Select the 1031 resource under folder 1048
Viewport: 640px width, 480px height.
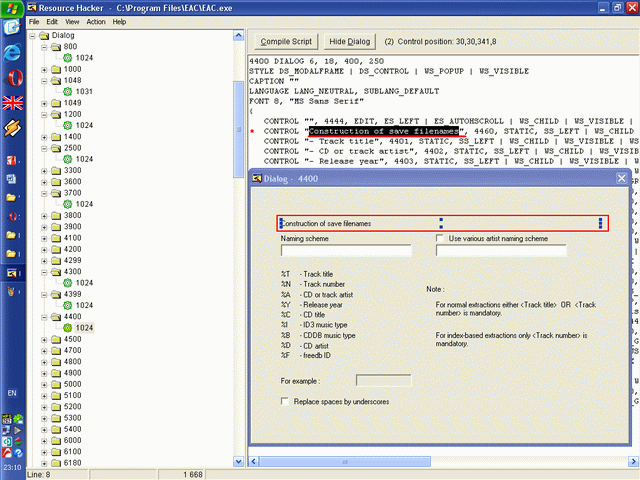84,91
